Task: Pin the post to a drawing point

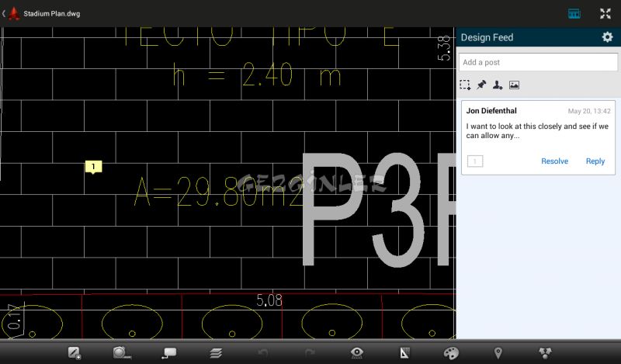Action: pyautogui.click(x=481, y=85)
